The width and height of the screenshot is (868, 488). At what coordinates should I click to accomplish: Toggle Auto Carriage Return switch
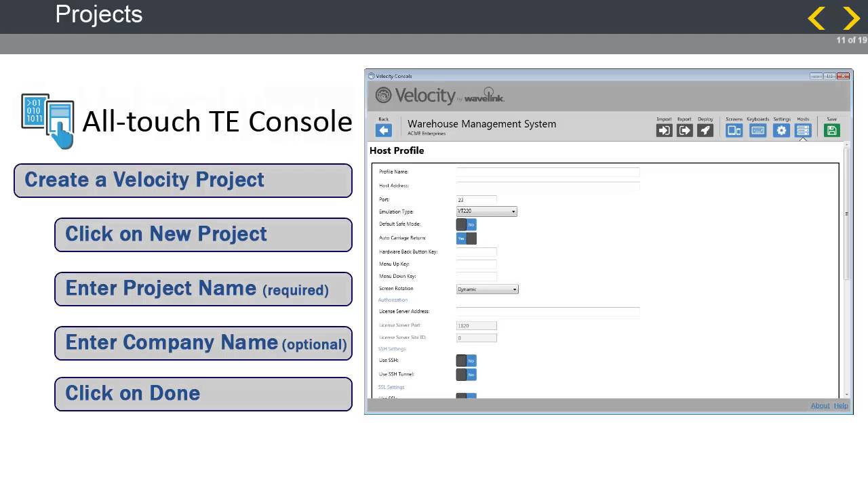pyautogui.click(x=467, y=239)
